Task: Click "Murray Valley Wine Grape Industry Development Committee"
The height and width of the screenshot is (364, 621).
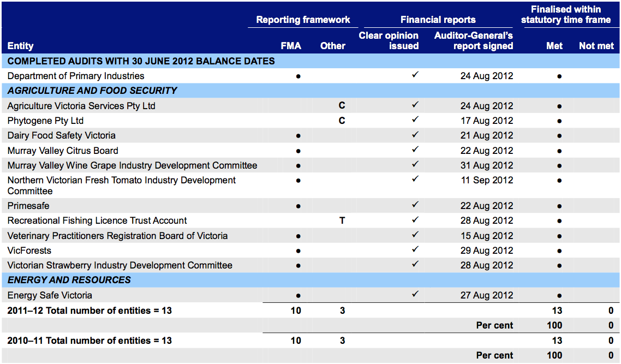Action: [132, 165]
